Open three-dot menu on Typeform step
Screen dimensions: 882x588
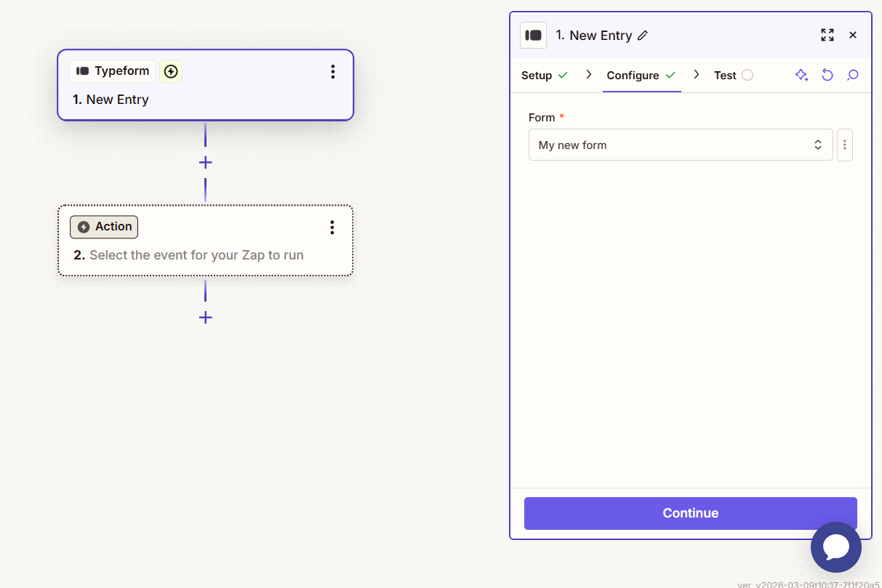click(332, 71)
